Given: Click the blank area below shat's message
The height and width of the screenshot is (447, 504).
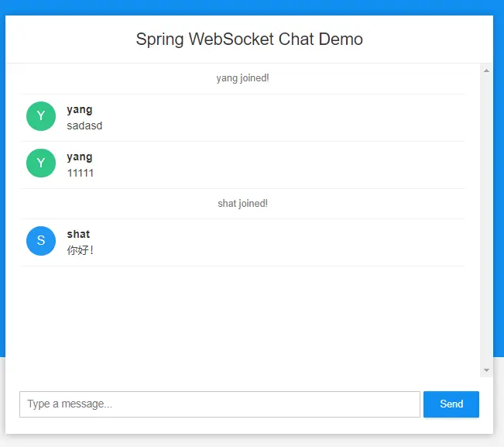Looking at the screenshot, I should click(x=242, y=318).
